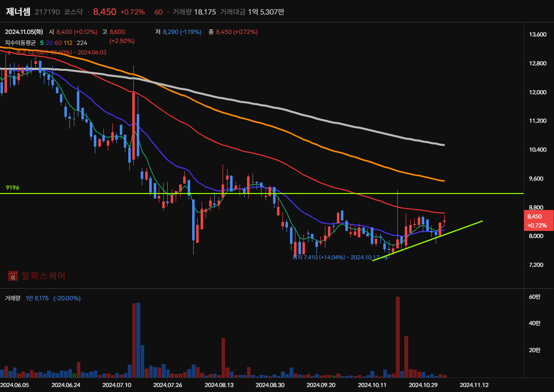Click the large red 8,450 header price

coord(105,11)
